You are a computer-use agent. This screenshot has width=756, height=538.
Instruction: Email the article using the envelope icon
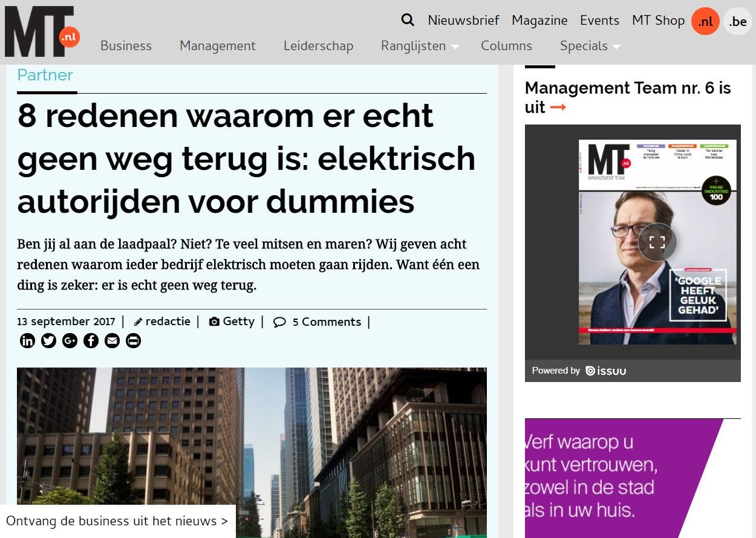pos(112,340)
